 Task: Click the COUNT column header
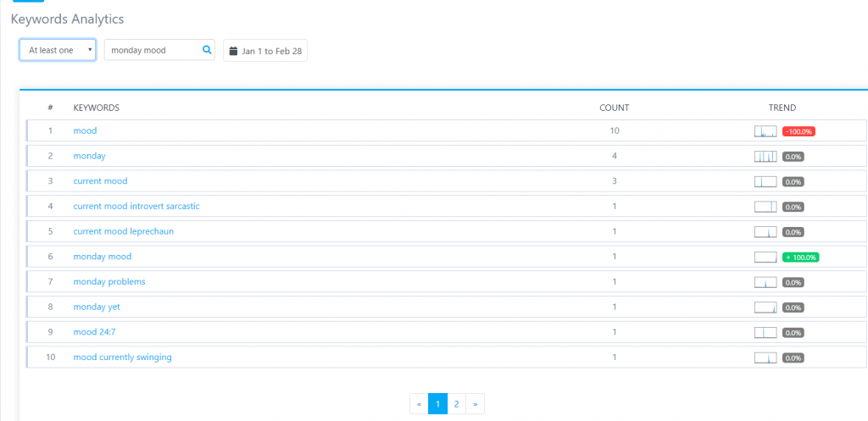615,108
